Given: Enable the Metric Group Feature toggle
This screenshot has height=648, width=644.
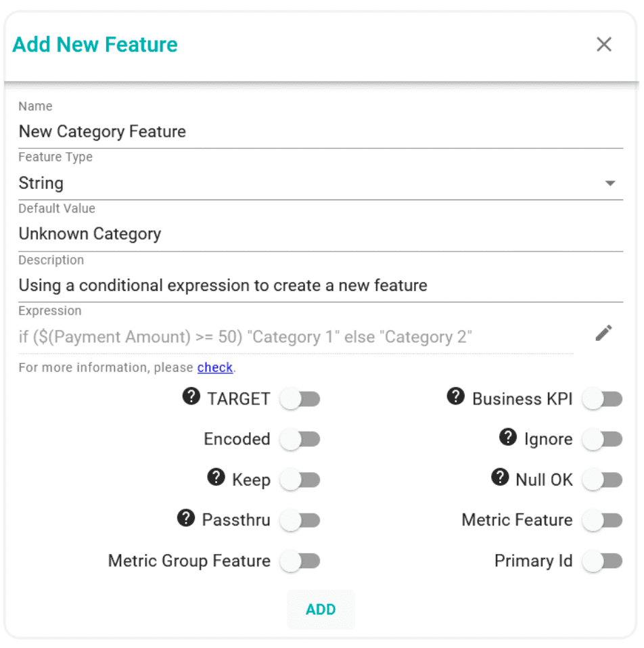Looking at the screenshot, I should pyautogui.click(x=300, y=561).
